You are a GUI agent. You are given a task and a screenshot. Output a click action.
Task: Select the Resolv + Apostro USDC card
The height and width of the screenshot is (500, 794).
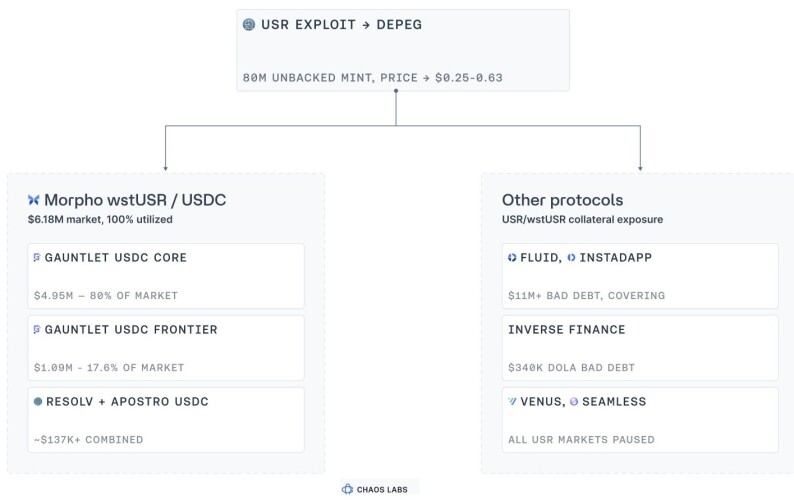click(x=166, y=420)
